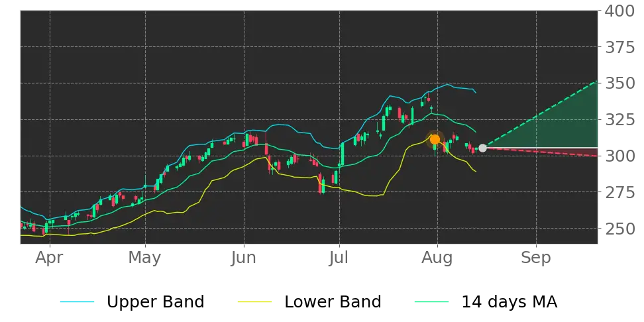Select the Lower Band legend label
The image size is (644, 322).
click(333, 302)
